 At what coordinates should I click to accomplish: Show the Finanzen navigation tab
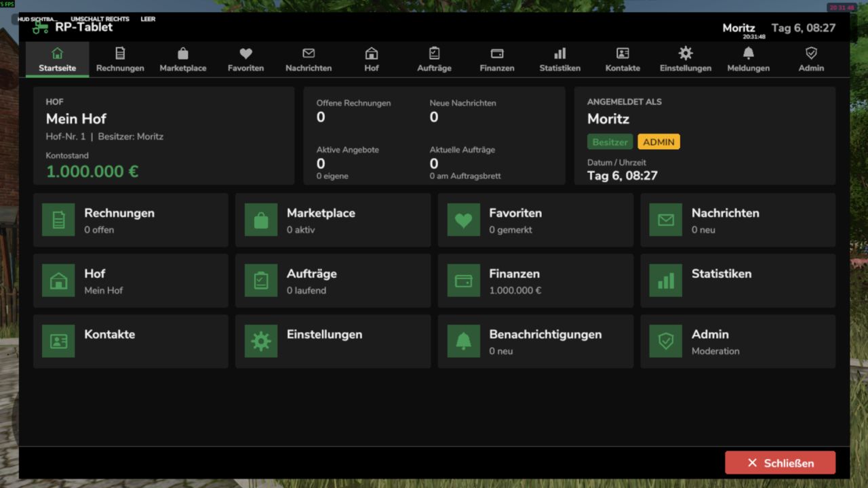coord(497,59)
